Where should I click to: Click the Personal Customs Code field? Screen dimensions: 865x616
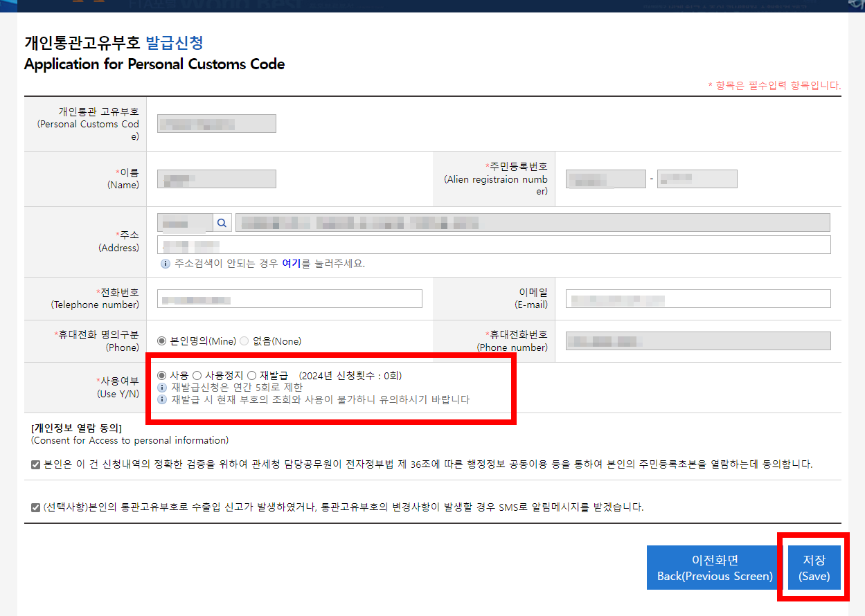217,123
